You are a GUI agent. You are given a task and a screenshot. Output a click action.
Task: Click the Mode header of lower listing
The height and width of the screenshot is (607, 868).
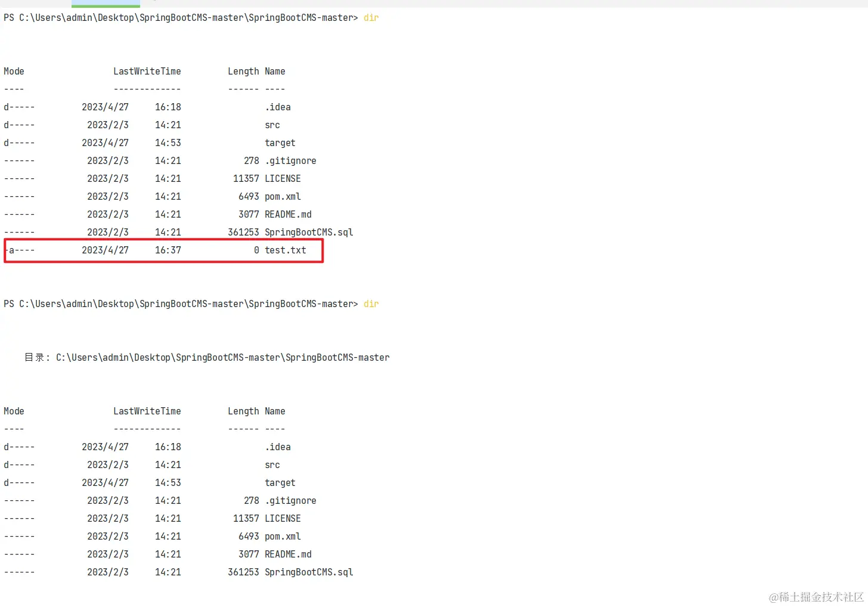pos(14,411)
